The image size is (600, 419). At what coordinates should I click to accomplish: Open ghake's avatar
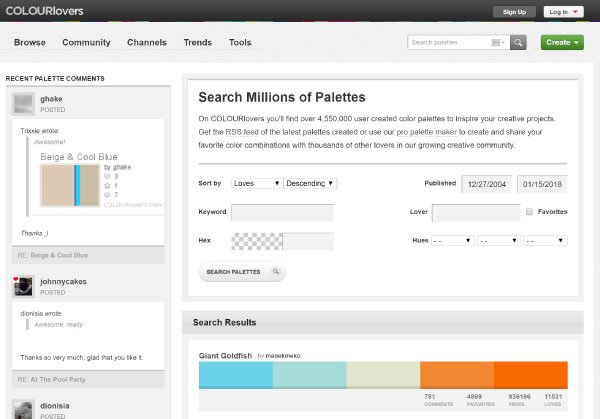click(23, 104)
